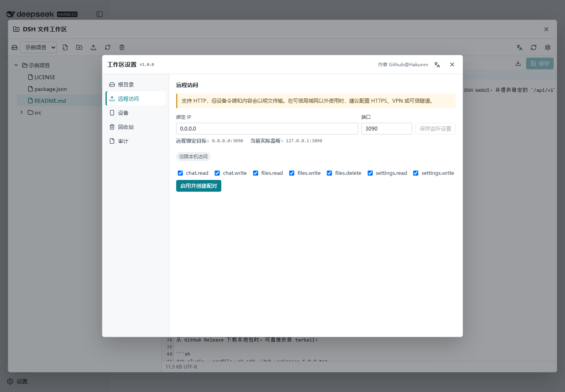Switch to the 设备 settings tab

pos(136,113)
